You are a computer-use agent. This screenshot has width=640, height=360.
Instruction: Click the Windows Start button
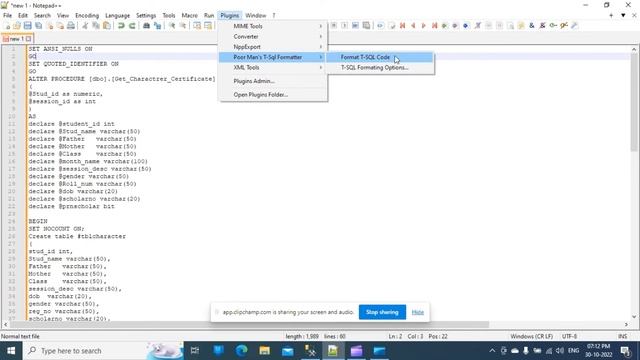11,351
